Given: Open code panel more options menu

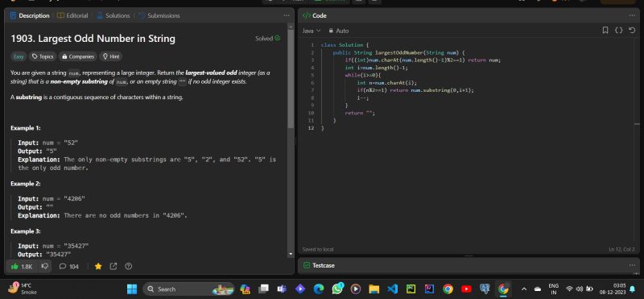Looking at the screenshot, I should point(632,15).
